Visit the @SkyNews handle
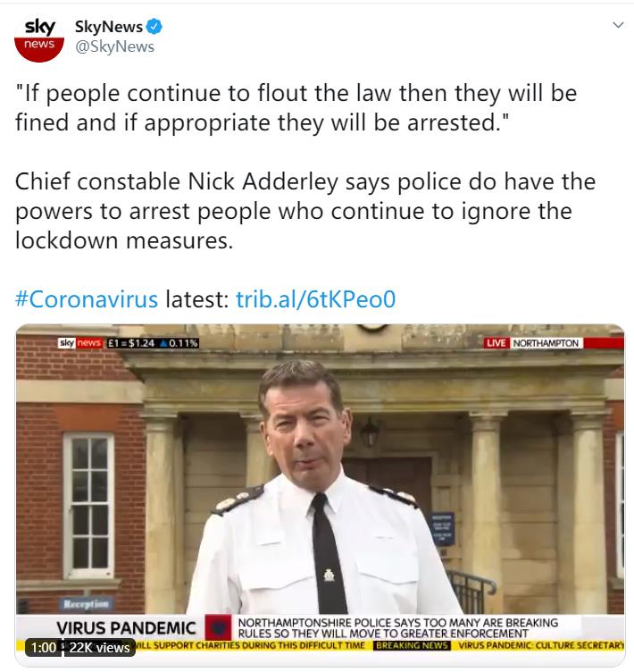This screenshot has height=672, width=634. click(115, 46)
